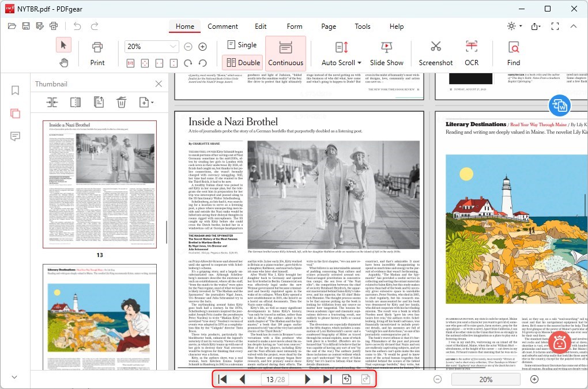Click the convert to Word floating button

point(560,105)
